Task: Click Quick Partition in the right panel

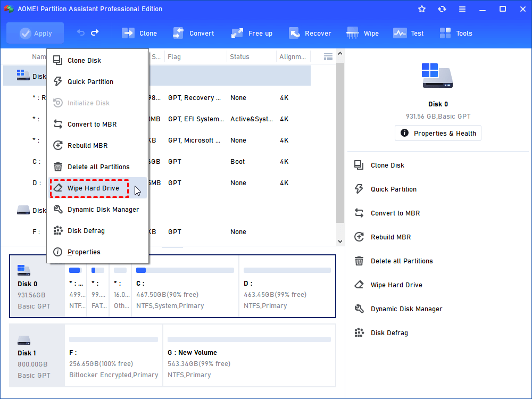Action: [x=394, y=189]
